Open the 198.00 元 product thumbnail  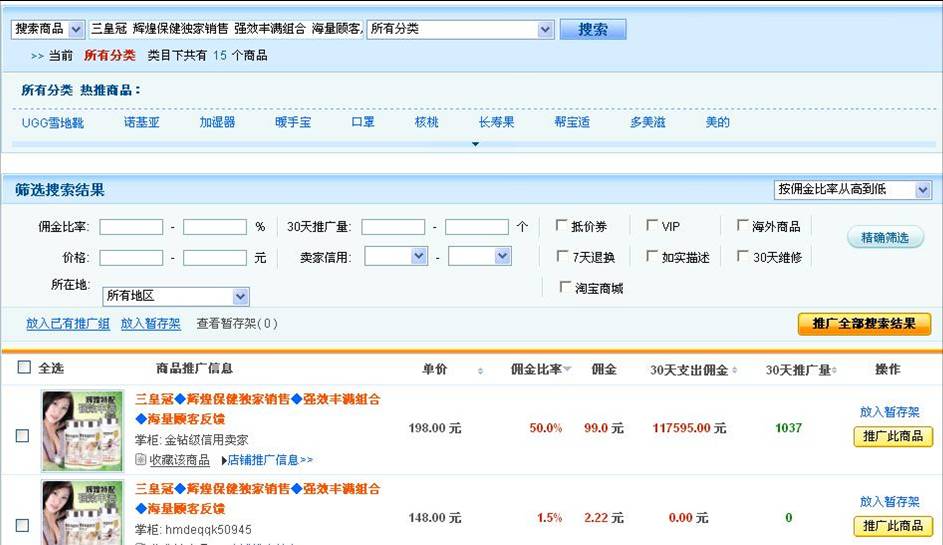(82, 430)
